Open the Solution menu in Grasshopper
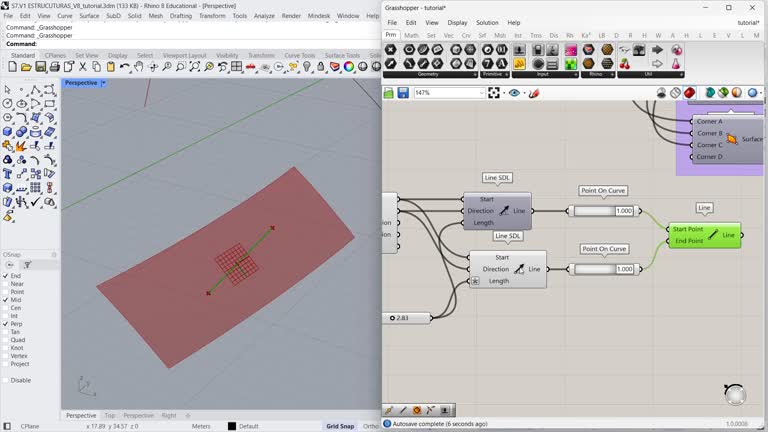This screenshot has width=768, height=432. [x=486, y=22]
